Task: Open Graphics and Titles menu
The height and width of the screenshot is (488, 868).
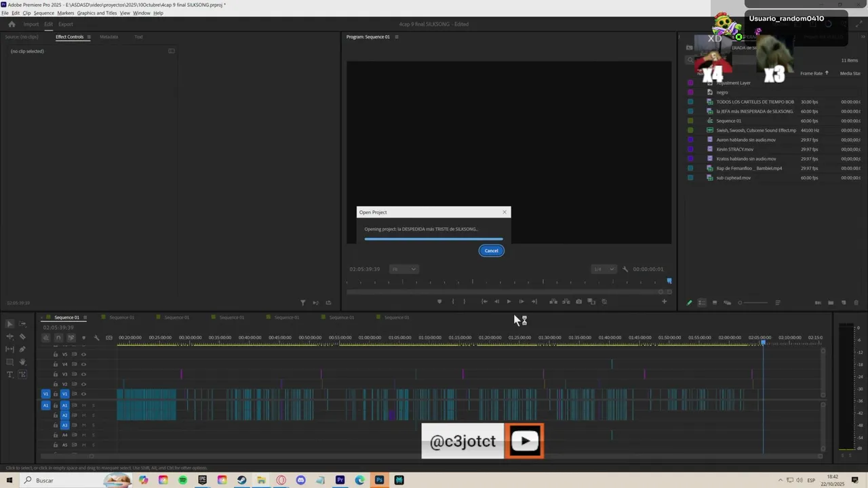Action: [x=97, y=13]
